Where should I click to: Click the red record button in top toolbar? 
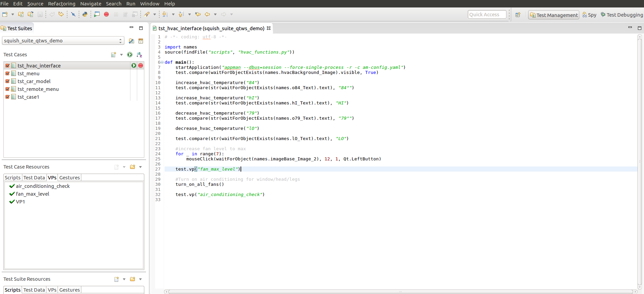[106, 14]
